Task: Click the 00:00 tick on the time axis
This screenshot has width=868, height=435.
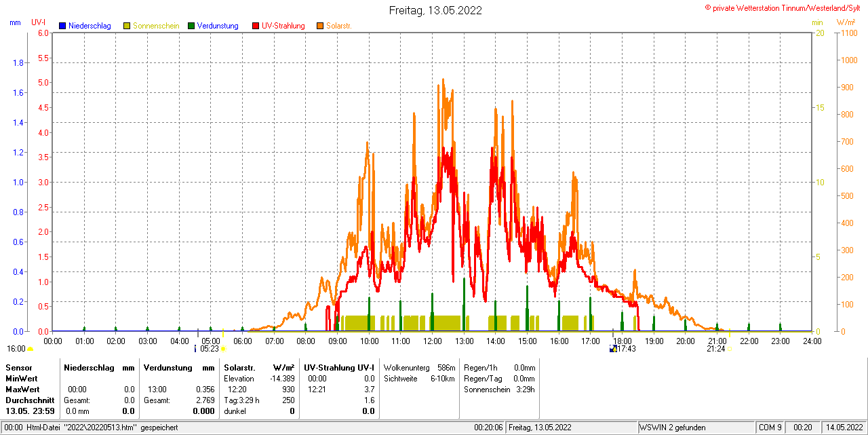Action: click(52, 341)
